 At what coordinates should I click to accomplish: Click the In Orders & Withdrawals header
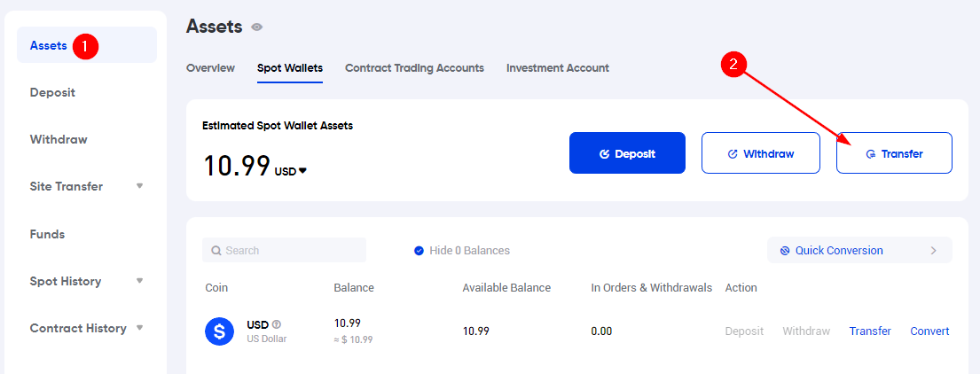click(x=652, y=288)
